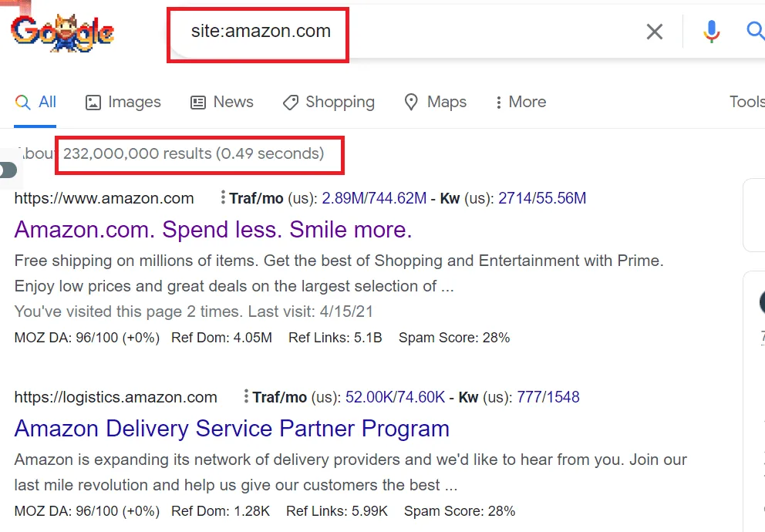The width and height of the screenshot is (765, 532).
Task: Clear the search box with X
Action: pyautogui.click(x=654, y=32)
